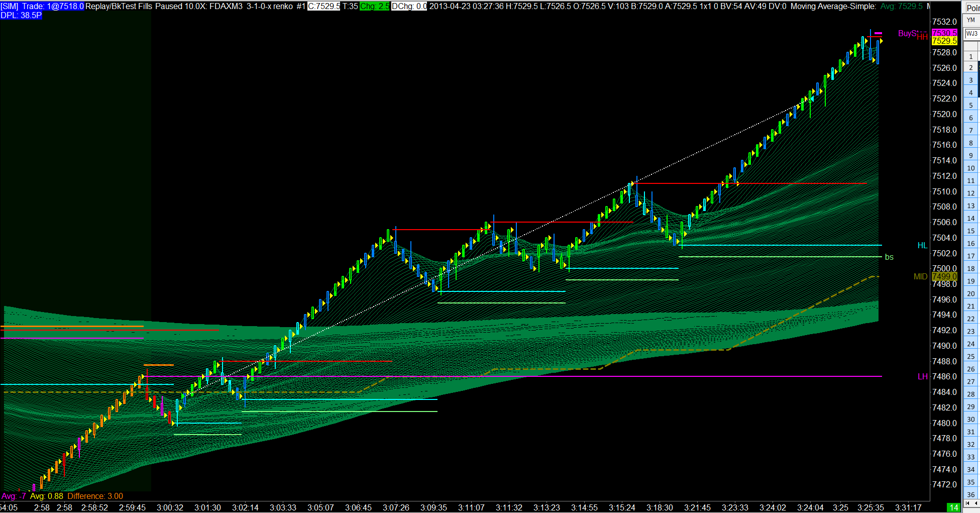Click the green 'bs' line label
Viewport: 980px width, 513px height.
click(x=889, y=257)
